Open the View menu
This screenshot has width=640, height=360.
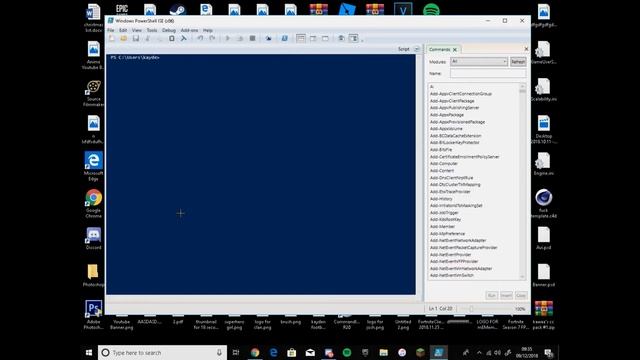click(x=137, y=30)
